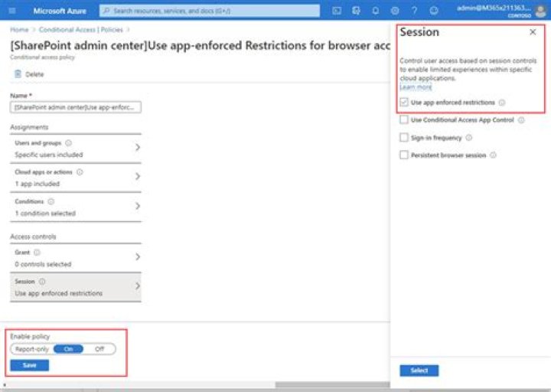Send feedback via smiley icon
This screenshot has height=392, width=551.
434,11
